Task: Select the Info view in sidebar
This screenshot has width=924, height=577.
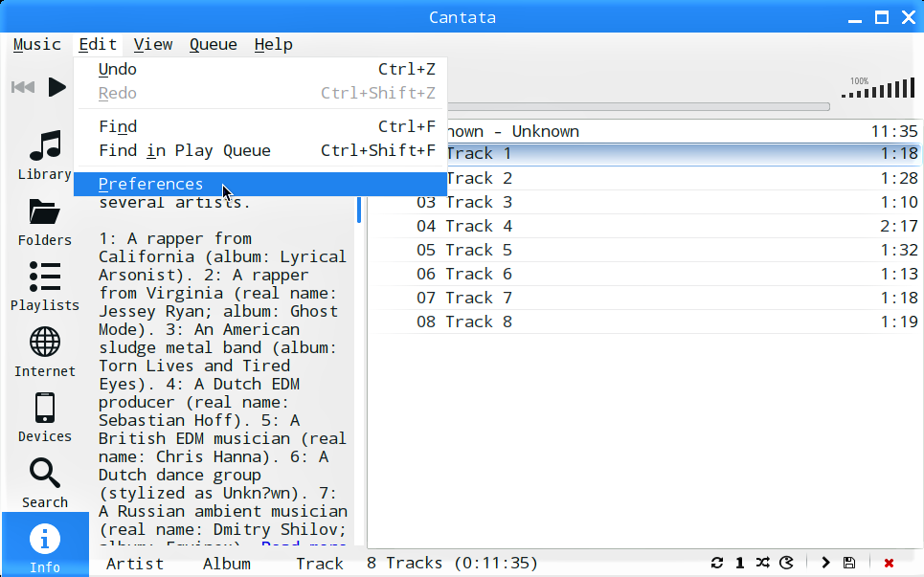Action: (x=45, y=545)
